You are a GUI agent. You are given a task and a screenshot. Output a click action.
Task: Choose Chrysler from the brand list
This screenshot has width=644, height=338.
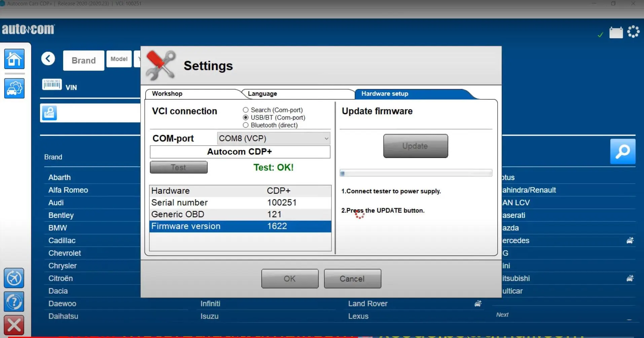(63, 266)
